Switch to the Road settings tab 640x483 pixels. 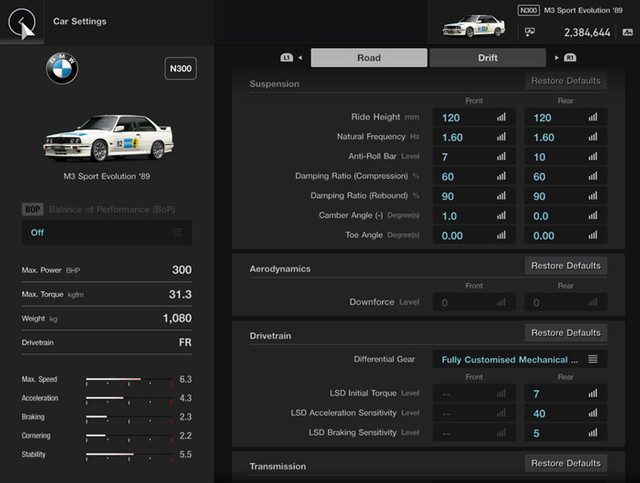368,58
